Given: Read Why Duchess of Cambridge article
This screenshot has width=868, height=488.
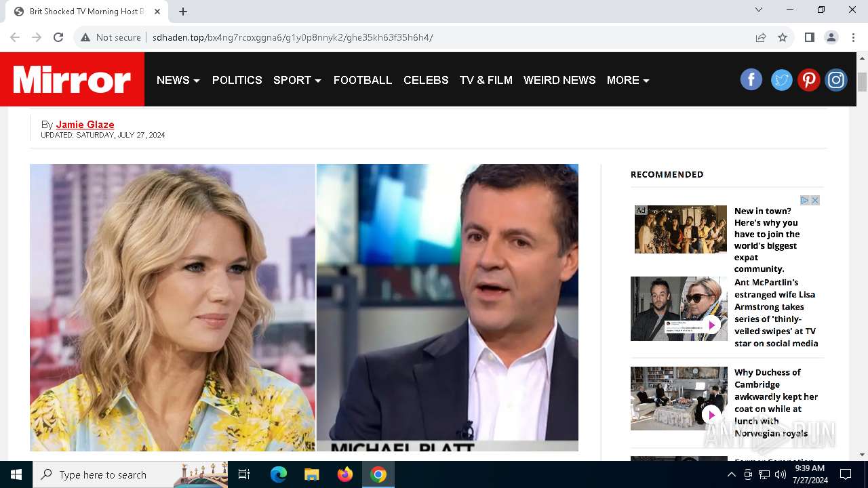Looking at the screenshot, I should coord(776,403).
